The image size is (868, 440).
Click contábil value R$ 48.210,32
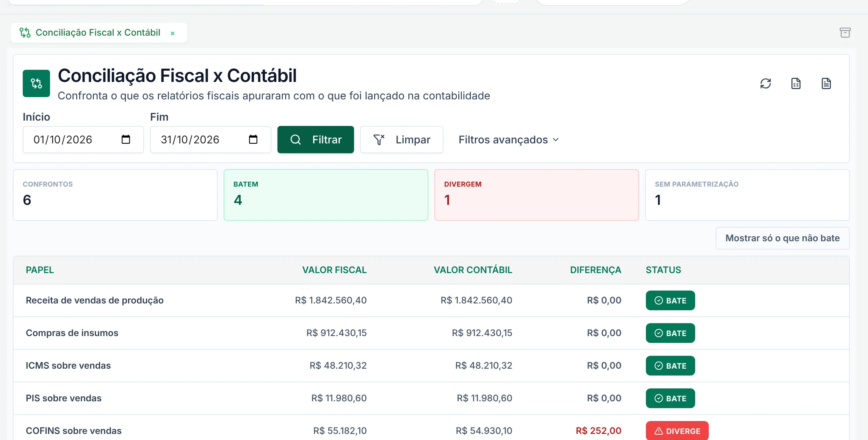click(484, 366)
